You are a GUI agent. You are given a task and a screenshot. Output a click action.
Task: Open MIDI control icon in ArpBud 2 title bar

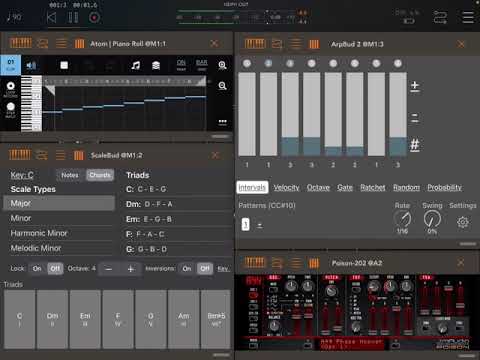click(x=277, y=44)
